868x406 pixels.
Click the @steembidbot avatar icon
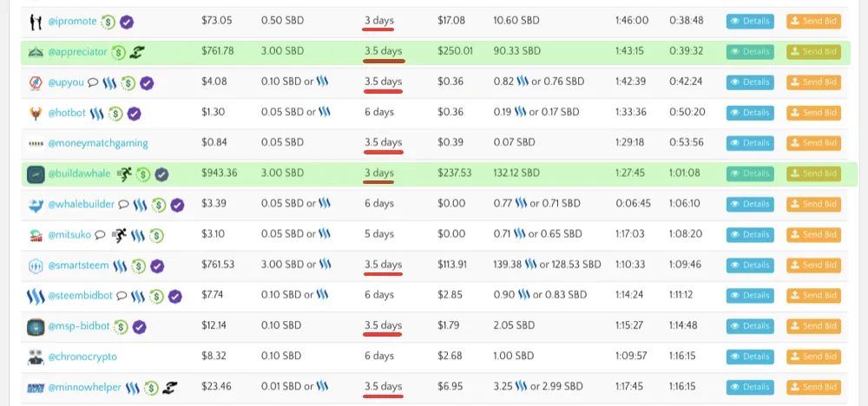point(36,297)
